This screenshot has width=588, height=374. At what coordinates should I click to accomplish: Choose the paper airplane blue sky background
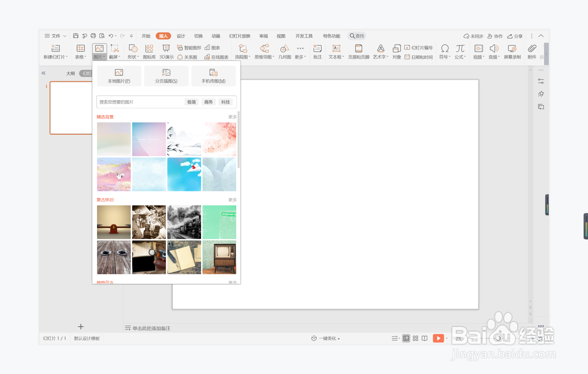(x=184, y=174)
